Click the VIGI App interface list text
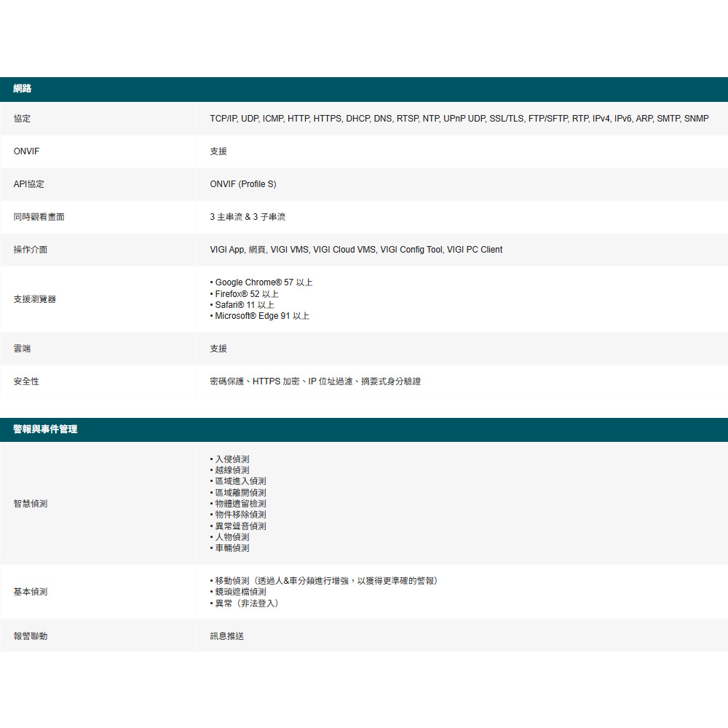728x728 pixels. click(x=356, y=250)
